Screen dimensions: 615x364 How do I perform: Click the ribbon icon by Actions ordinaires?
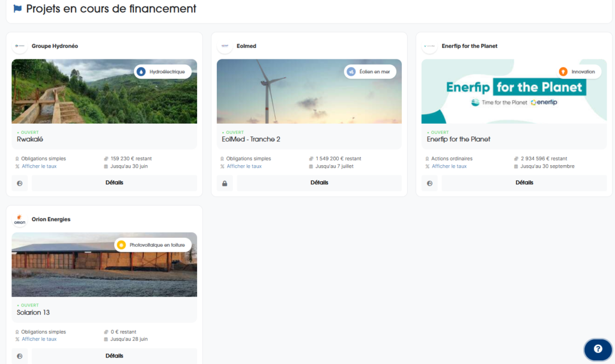coord(427,159)
